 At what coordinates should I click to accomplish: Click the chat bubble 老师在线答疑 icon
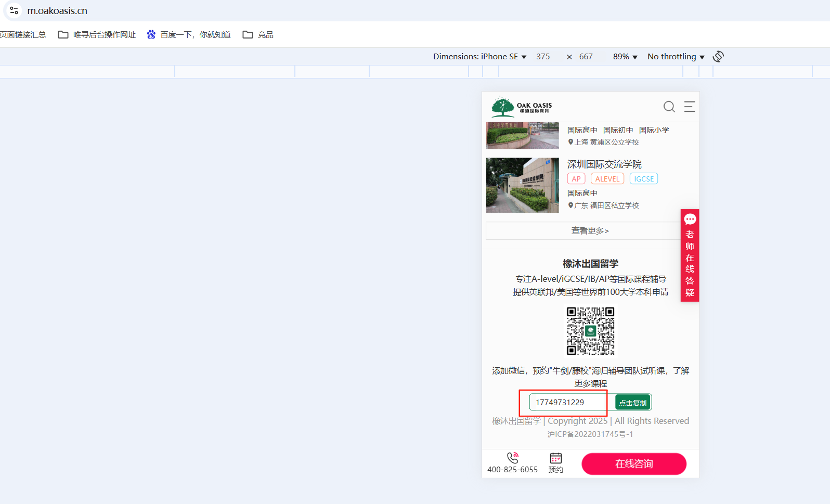point(690,219)
